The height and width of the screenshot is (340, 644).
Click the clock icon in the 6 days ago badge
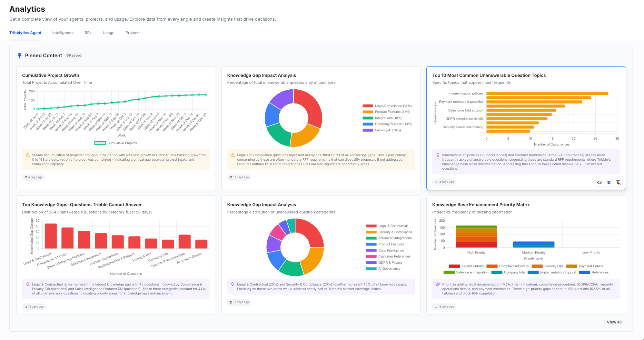pyautogui.click(x=27, y=177)
